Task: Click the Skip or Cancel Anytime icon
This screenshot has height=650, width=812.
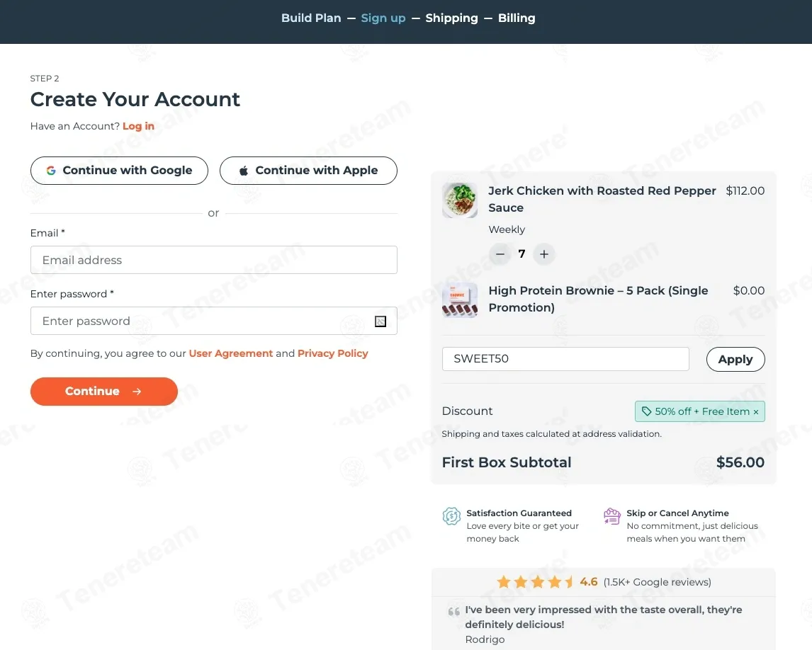Action: pyautogui.click(x=611, y=516)
